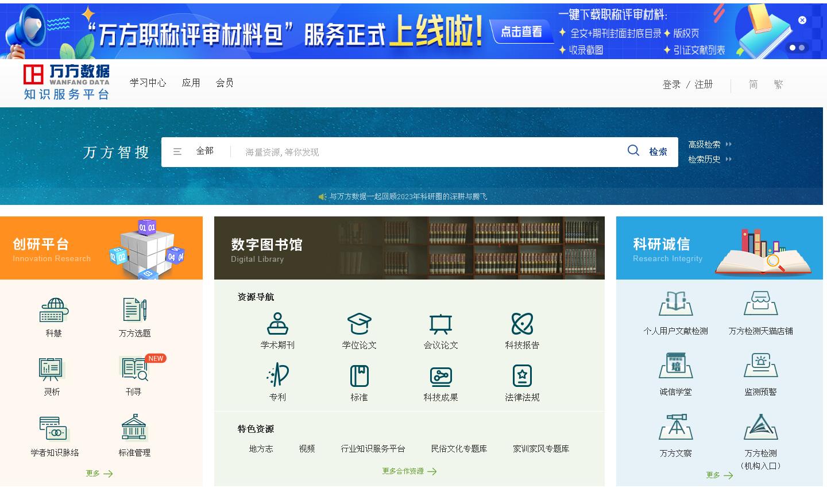827x504 pixels.
Task: Click the 2023 科研圈 review announcement
Action: pyautogui.click(x=408, y=197)
